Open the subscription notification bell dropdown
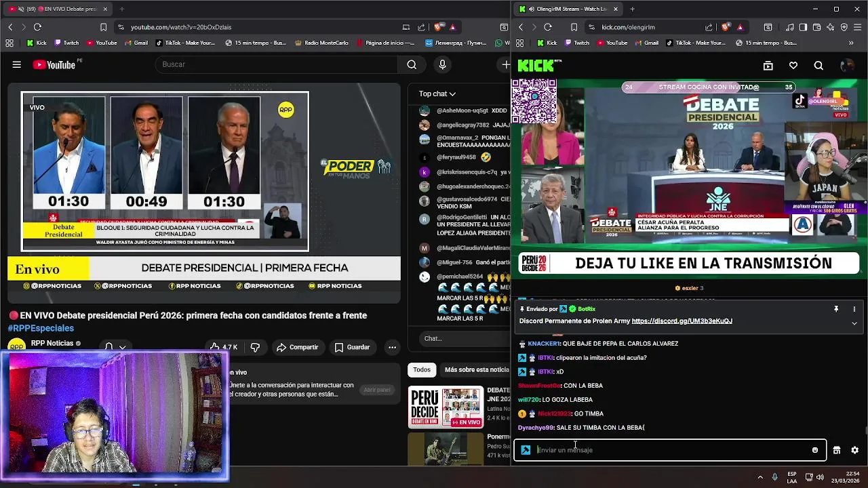The height and width of the screenshot is (488, 868). pos(115,346)
